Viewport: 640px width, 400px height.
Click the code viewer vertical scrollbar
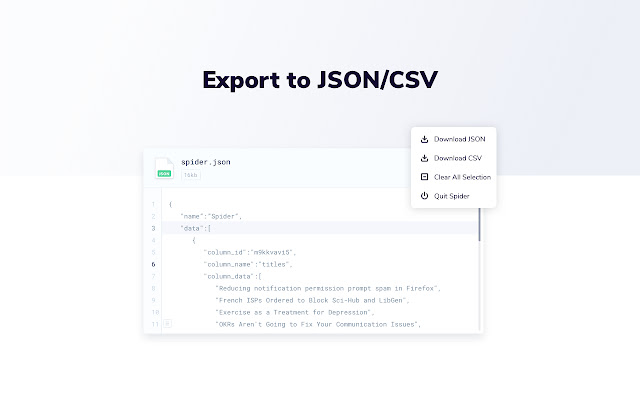click(480, 224)
